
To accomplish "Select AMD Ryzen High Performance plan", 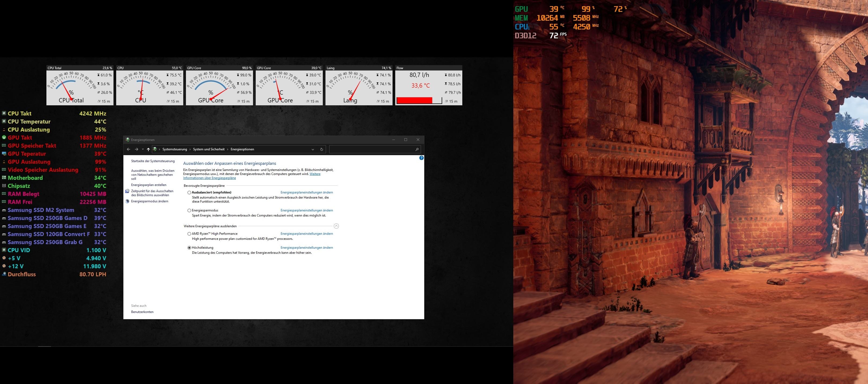I will (x=189, y=234).
